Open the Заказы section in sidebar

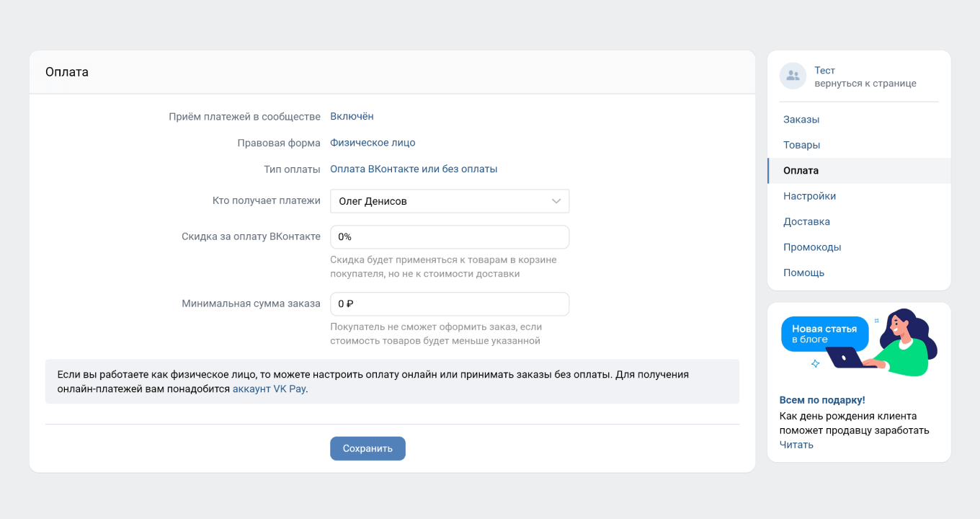[x=801, y=120]
